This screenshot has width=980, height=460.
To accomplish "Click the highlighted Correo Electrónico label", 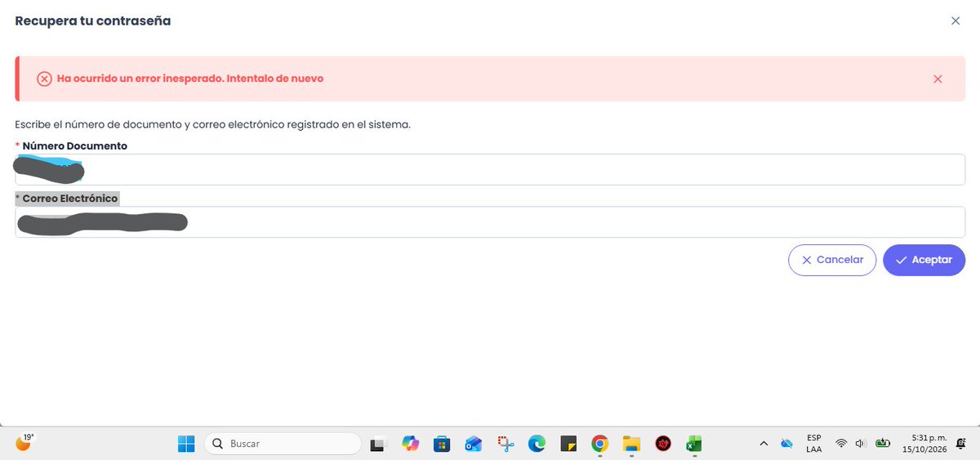I will [x=69, y=199].
